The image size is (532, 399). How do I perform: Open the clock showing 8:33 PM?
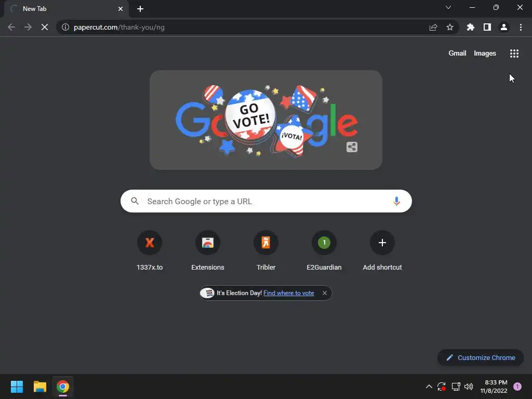494,387
